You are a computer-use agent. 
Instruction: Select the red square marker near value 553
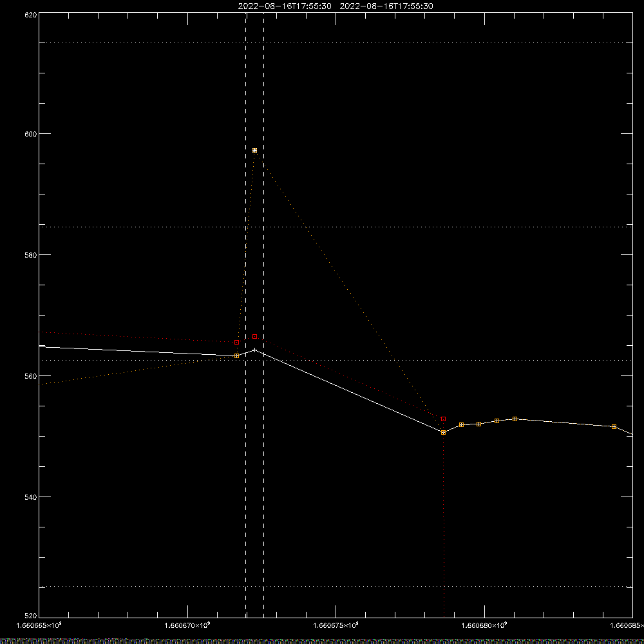click(444, 419)
